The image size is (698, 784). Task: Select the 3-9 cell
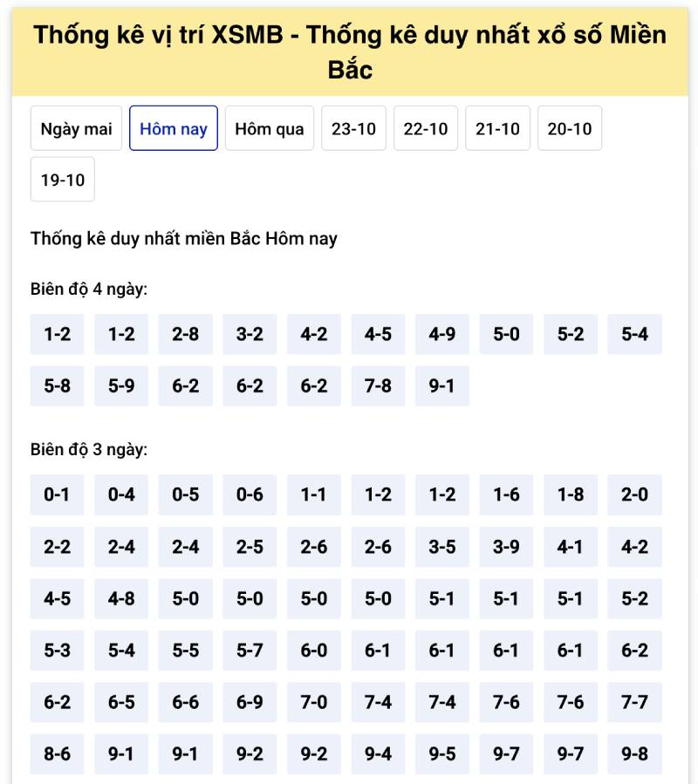tap(506, 547)
